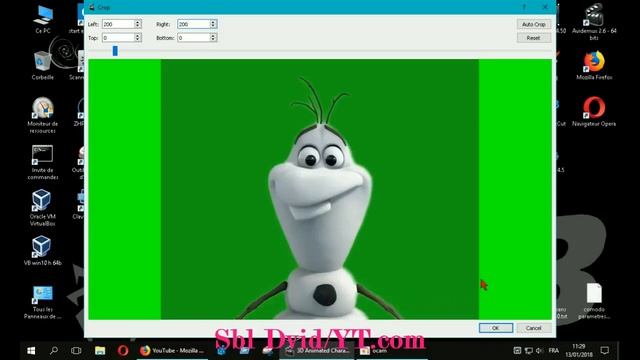This screenshot has width=640, height=360.
Task: Open Task View from the taskbar
Action: pos(76,351)
